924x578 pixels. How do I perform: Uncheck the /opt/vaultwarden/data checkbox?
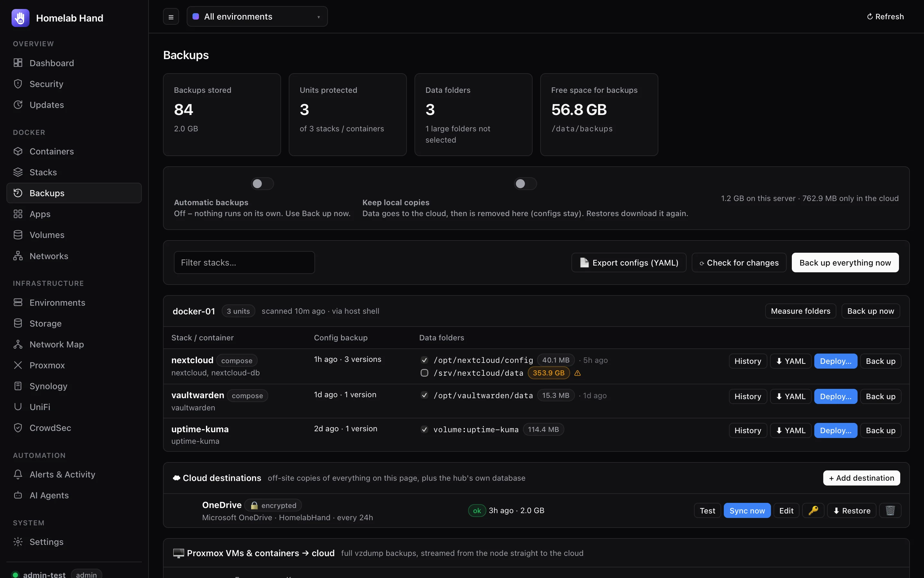click(x=424, y=395)
